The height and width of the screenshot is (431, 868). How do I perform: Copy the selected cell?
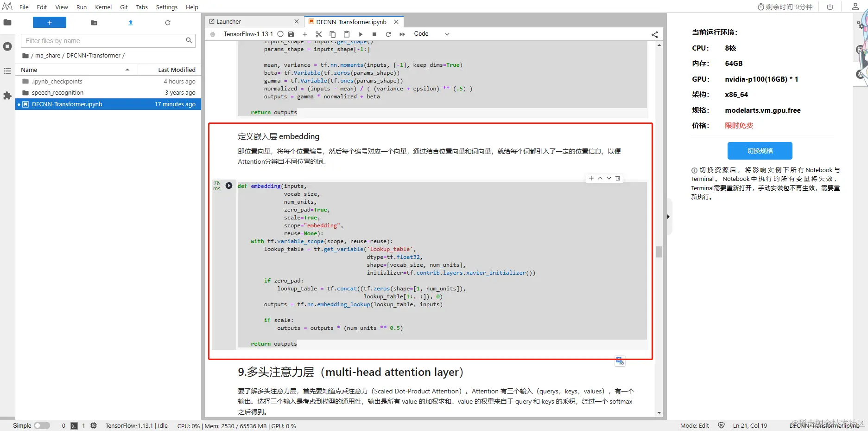pos(333,34)
